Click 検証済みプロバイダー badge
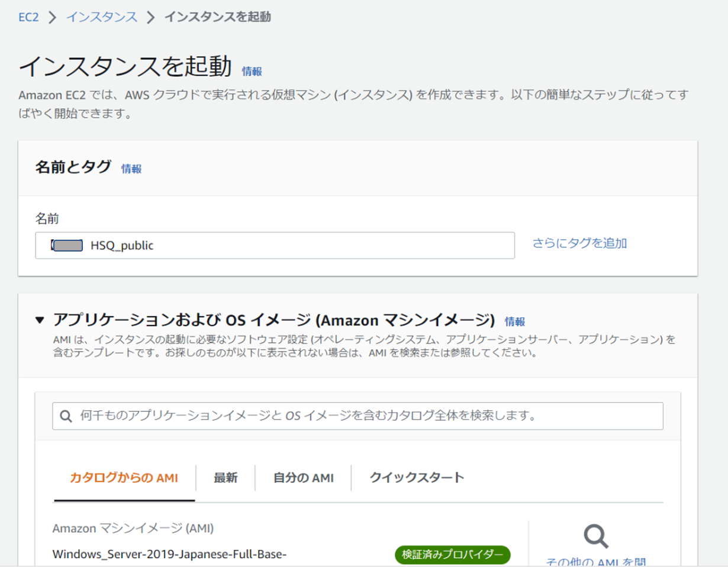This screenshot has height=567, width=728. click(x=453, y=555)
